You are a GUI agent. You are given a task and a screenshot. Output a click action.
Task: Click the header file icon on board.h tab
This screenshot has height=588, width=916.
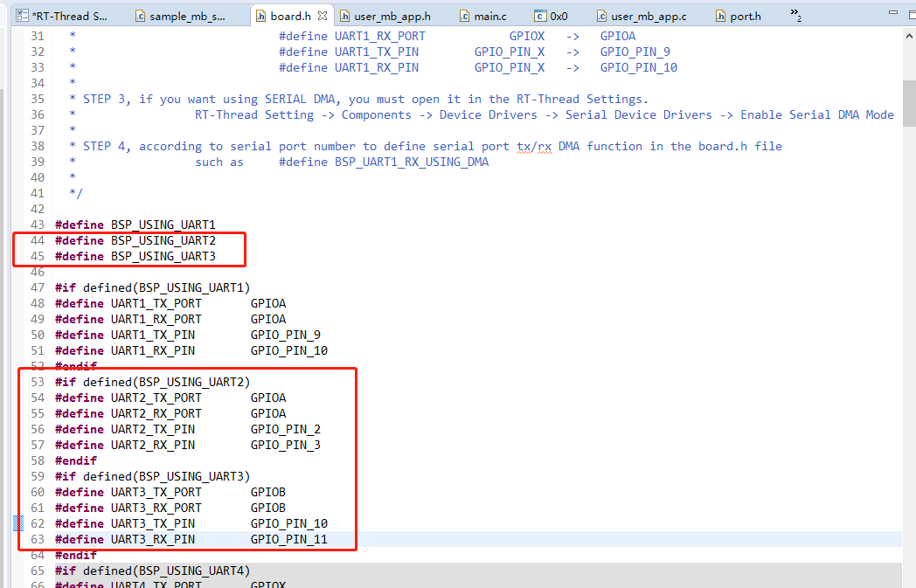coord(260,15)
